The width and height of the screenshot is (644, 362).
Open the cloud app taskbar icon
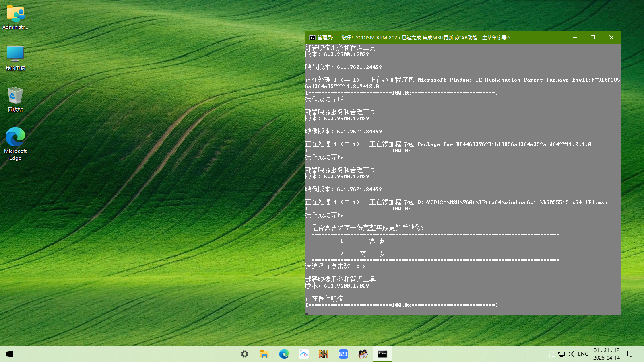click(x=304, y=354)
